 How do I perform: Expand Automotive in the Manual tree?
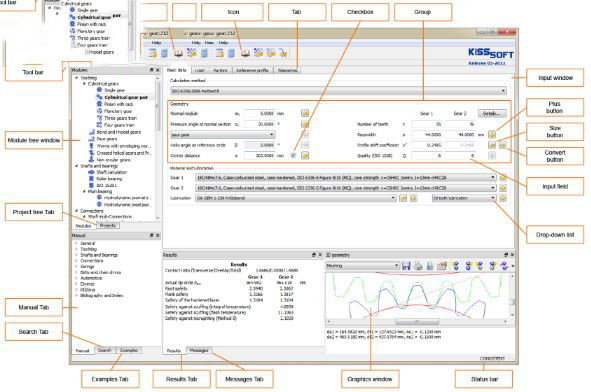pyautogui.click(x=76, y=278)
